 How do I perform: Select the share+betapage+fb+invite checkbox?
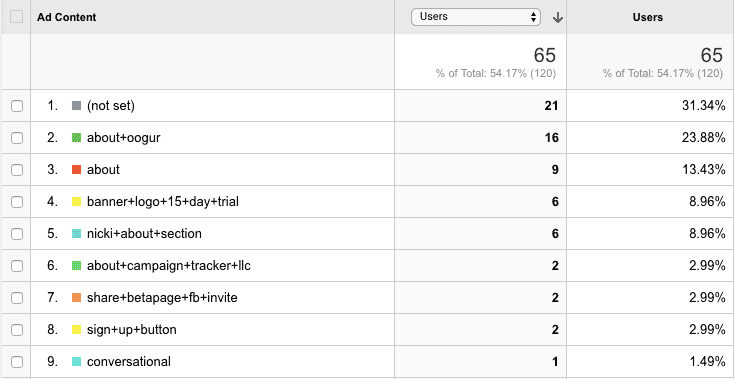(x=17, y=298)
